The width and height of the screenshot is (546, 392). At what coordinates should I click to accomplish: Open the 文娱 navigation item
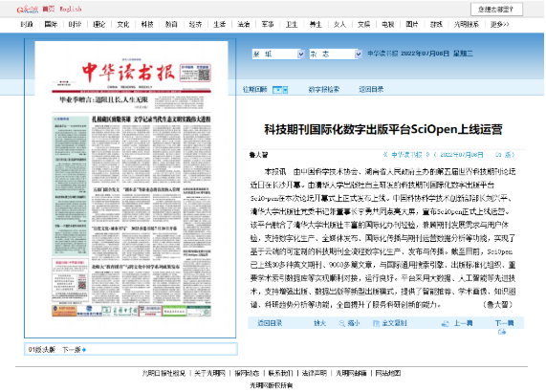pos(364,24)
